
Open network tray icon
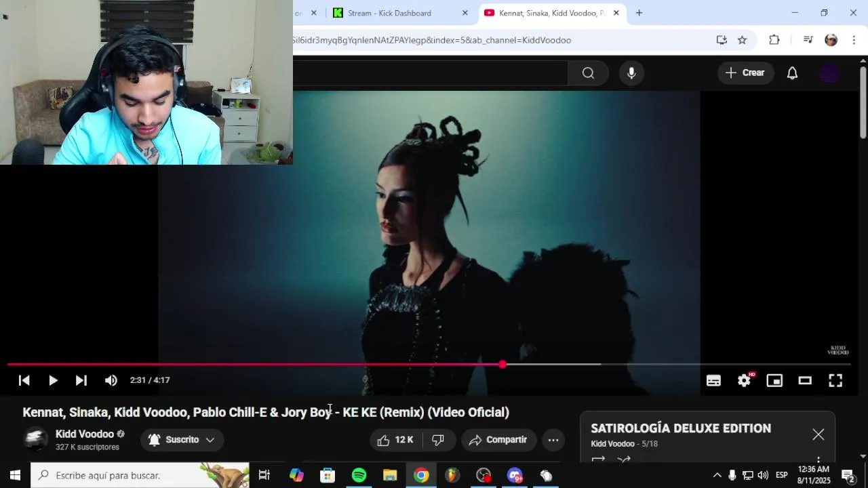click(x=747, y=475)
